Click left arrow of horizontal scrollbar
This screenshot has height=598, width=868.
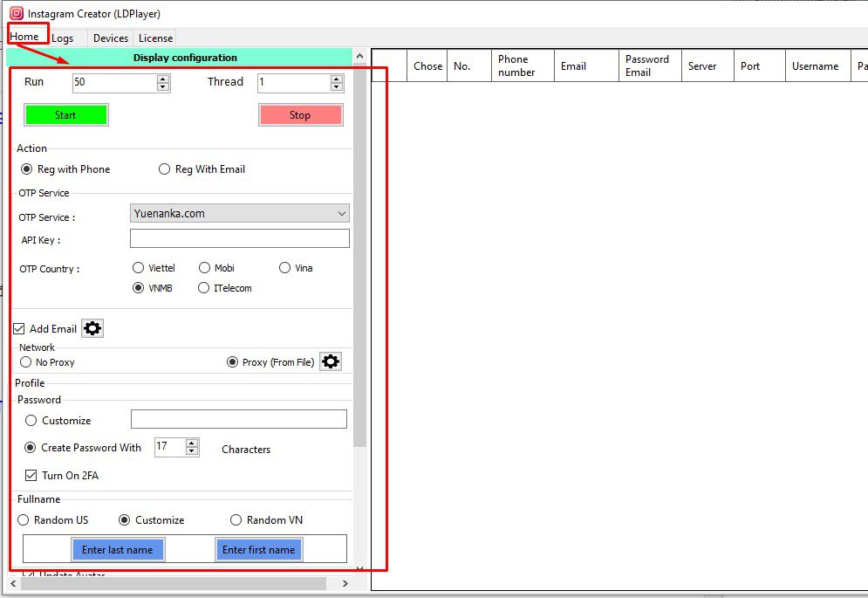click(13, 583)
